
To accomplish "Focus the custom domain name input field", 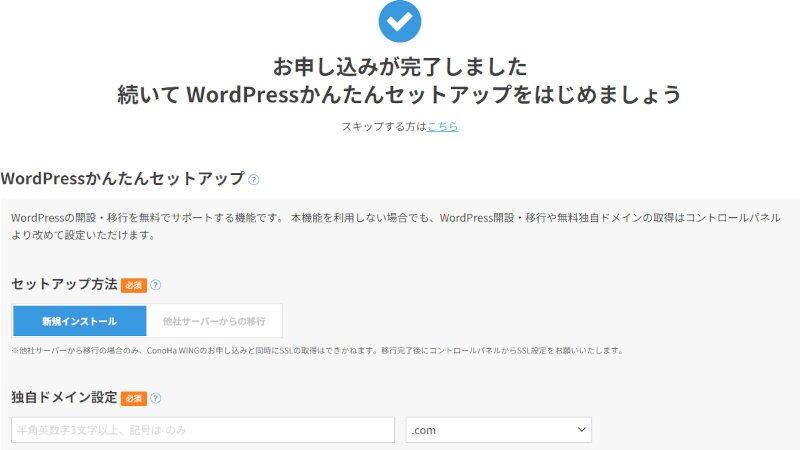I will pos(203,430).
